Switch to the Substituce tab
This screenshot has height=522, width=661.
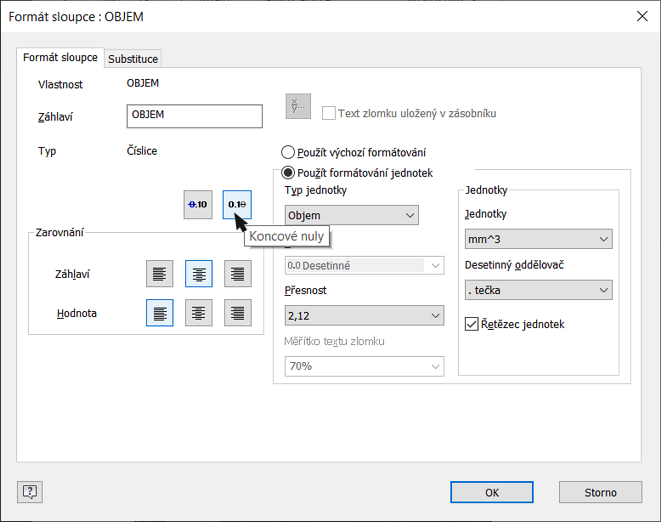[x=133, y=59]
